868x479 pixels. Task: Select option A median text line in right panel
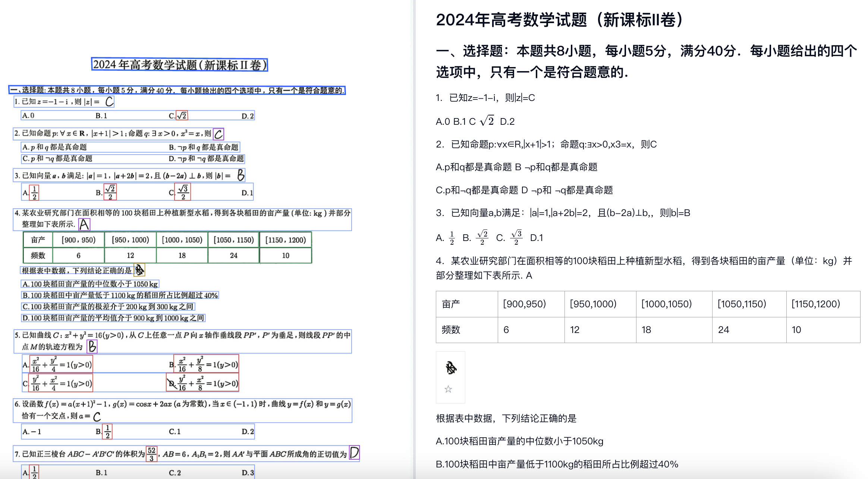pos(519,441)
